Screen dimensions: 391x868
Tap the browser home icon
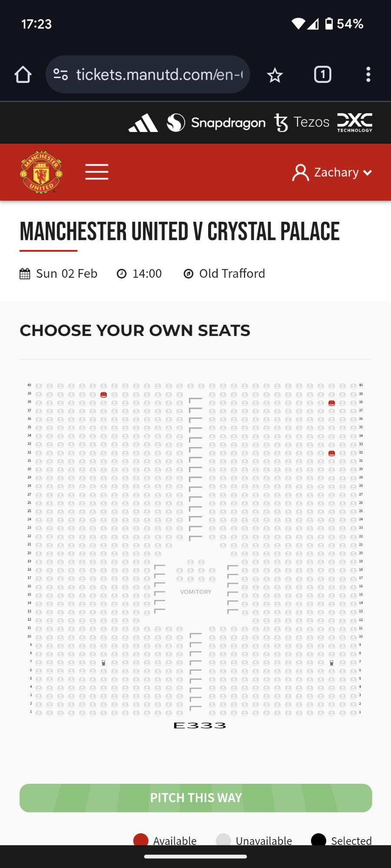(23, 75)
